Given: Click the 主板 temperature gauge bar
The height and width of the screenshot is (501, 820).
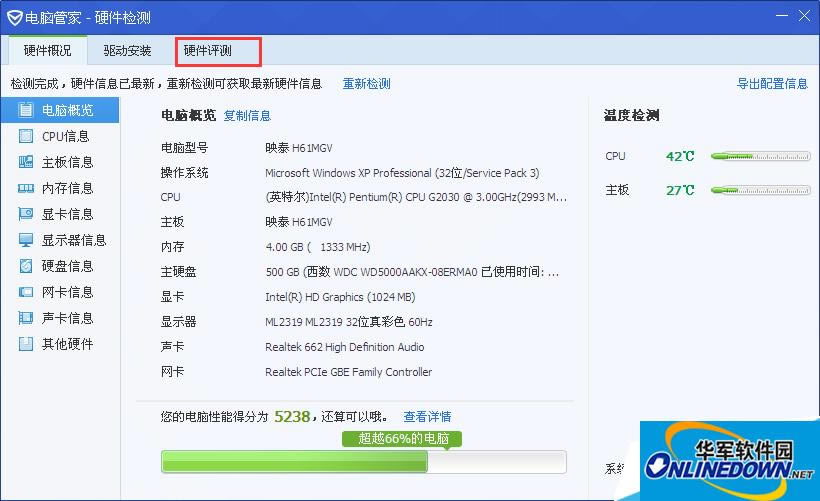Looking at the screenshot, I should [760, 190].
